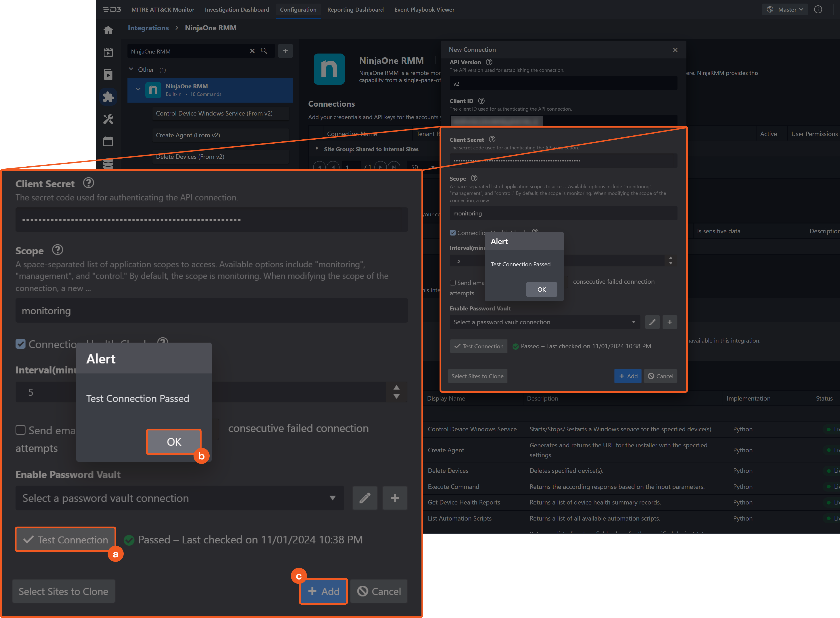Open the puzzle-piece Integrations sidebar icon

click(108, 97)
